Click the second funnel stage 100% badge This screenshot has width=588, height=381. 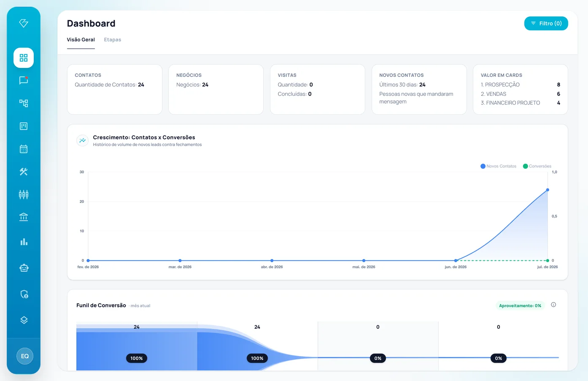[x=257, y=358]
